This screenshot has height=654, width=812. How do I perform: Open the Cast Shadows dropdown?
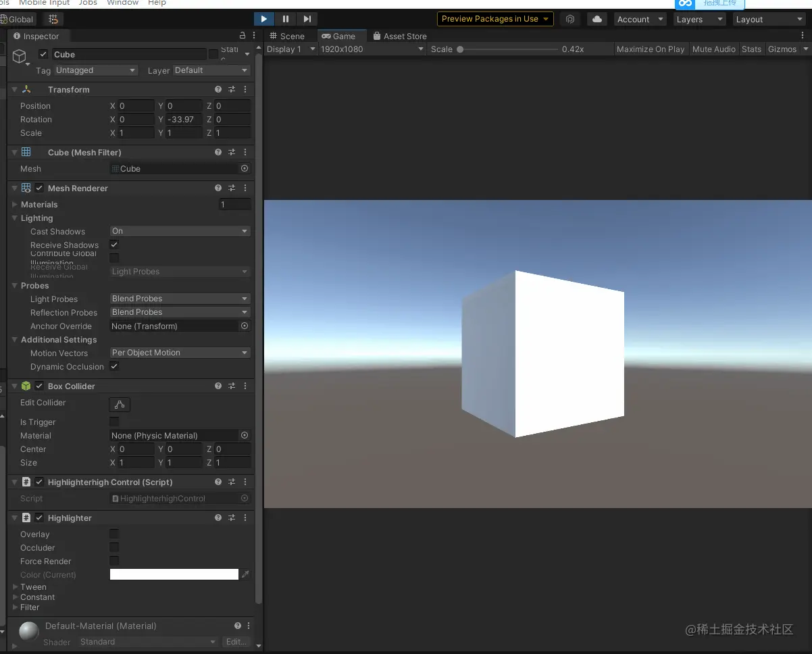click(180, 231)
